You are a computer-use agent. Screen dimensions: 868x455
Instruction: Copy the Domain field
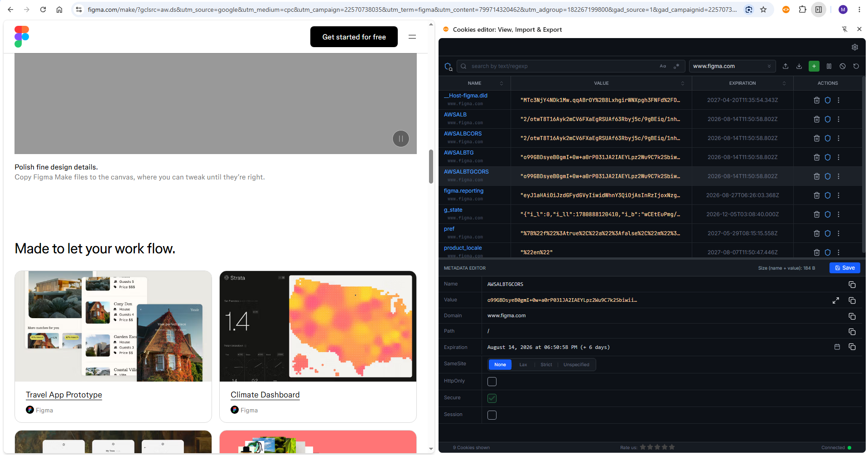pyautogui.click(x=852, y=316)
